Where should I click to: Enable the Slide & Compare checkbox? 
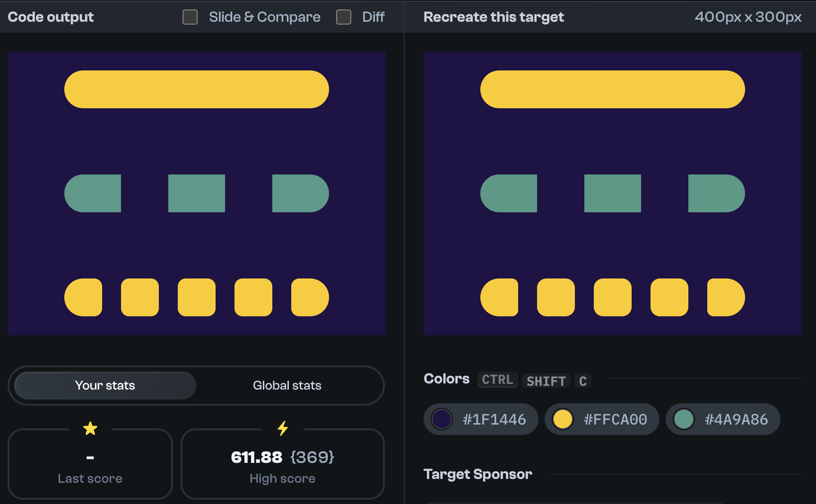click(x=190, y=17)
